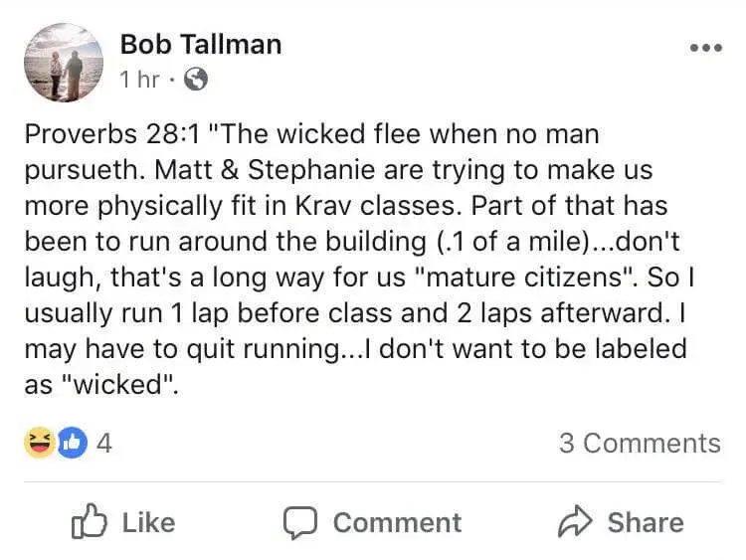Click the laughing Haha reaction emoji
This screenshot has height=560, width=746.
click(x=39, y=443)
